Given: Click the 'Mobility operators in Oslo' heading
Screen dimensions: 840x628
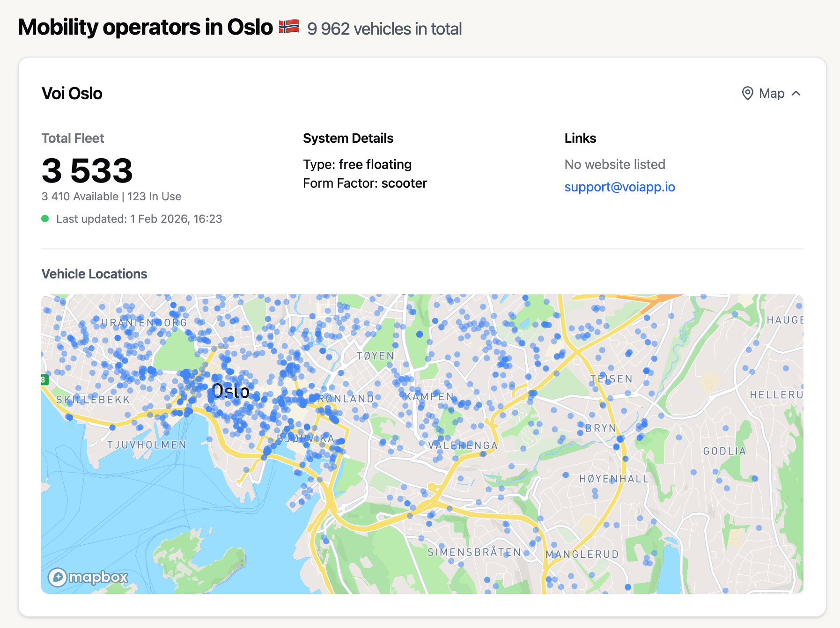Looking at the screenshot, I should click(146, 27).
